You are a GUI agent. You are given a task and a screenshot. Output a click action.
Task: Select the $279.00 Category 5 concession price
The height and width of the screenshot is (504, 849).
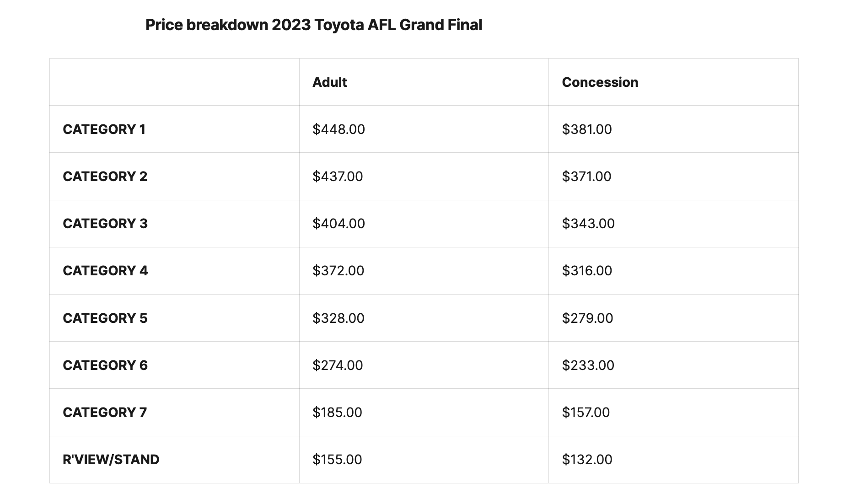click(x=587, y=318)
